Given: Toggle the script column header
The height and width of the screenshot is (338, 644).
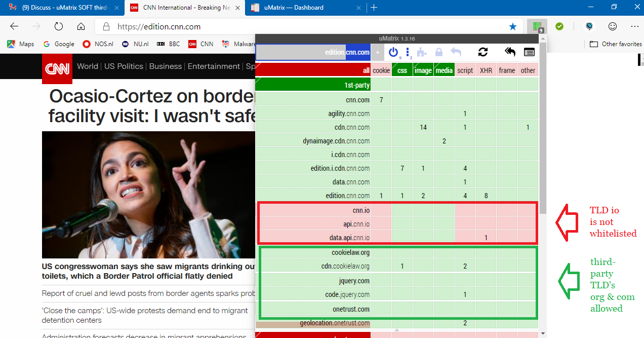Looking at the screenshot, I should click(x=465, y=70).
